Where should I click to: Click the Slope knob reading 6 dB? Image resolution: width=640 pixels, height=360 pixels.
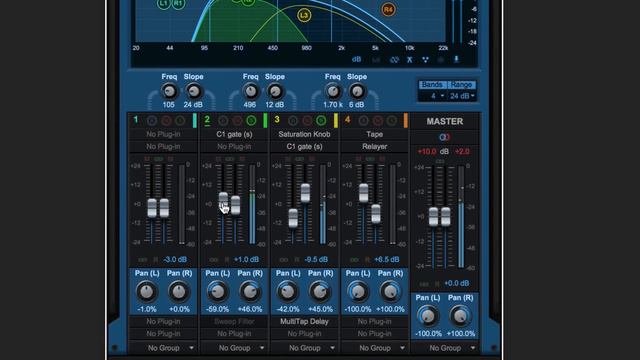pos(357,91)
